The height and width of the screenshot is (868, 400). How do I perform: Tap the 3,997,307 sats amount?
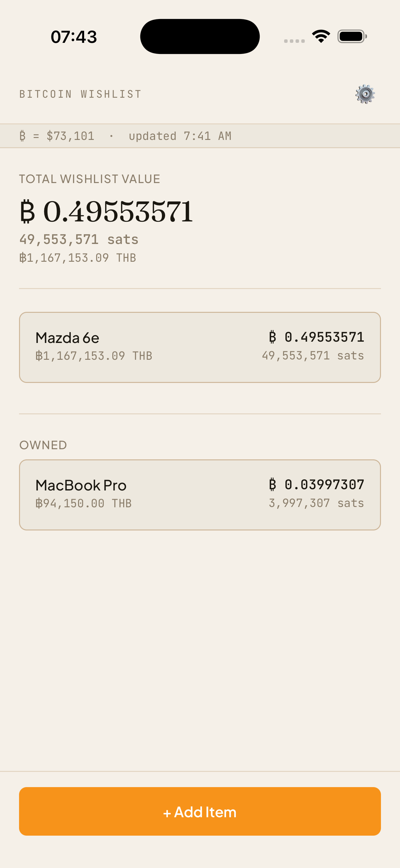coord(316,503)
